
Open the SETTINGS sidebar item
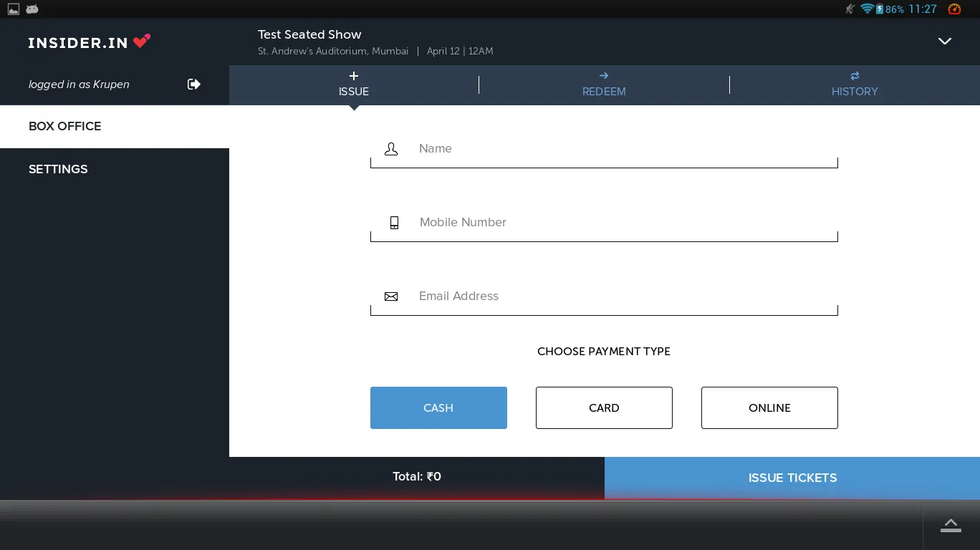tap(58, 169)
